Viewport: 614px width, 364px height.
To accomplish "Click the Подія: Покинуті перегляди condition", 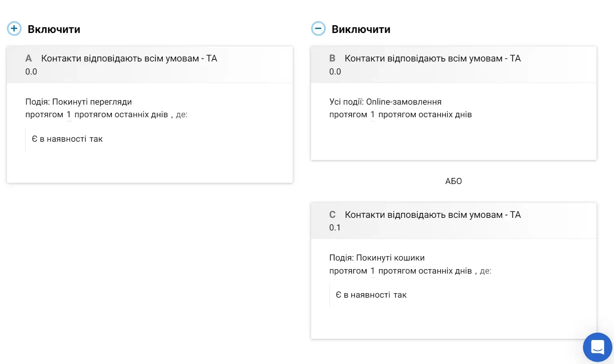I will [79, 102].
